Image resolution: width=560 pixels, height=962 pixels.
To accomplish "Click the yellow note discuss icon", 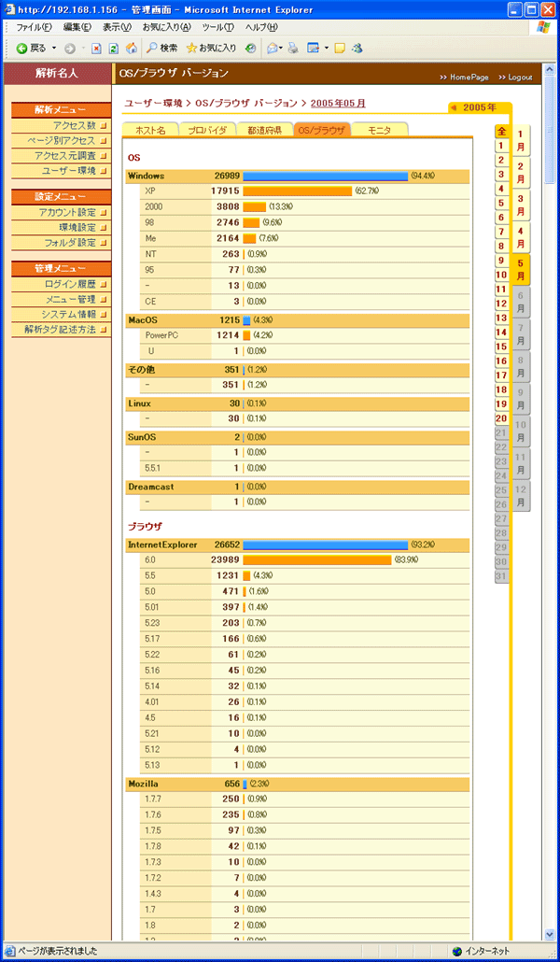I will click(341, 48).
